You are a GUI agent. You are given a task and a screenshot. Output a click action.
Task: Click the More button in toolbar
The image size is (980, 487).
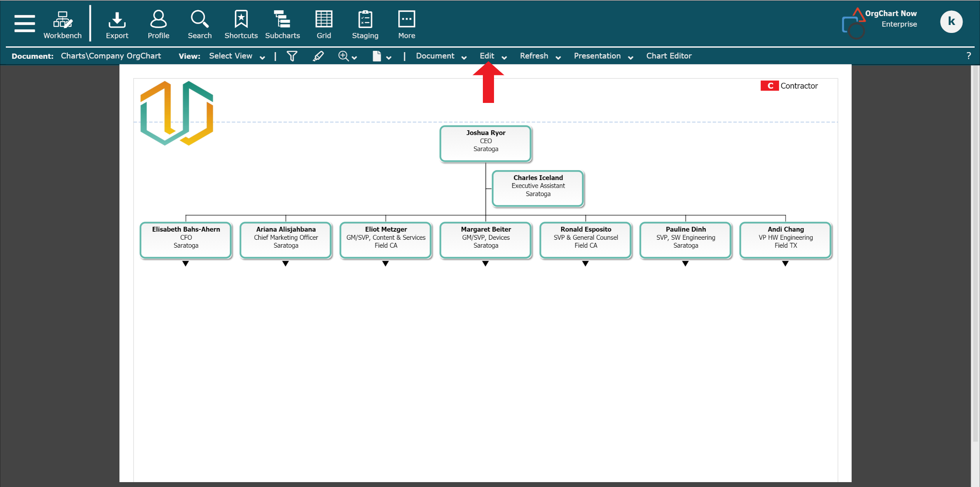pyautogui.click(x=406, y=22)
